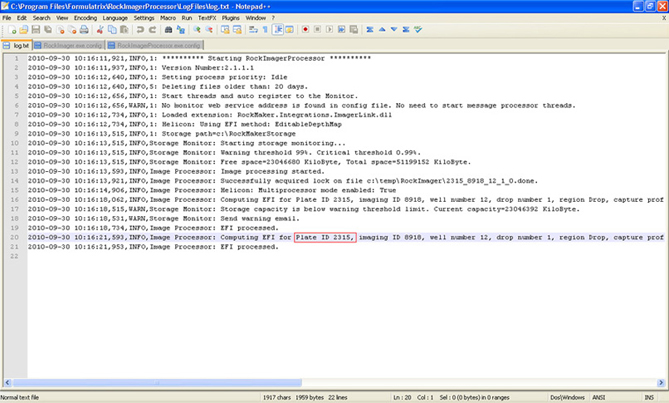Click 'Version Number:2.1.1.1' log line
This screenshot has width=669, height=403.
pos(141,68)
